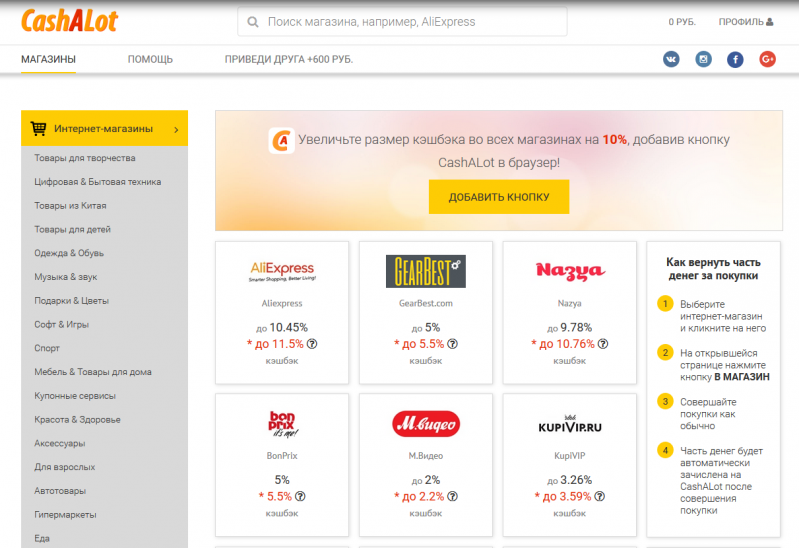Click the shopping cart icon in sidebar header
This screenshot has height=548, width=799.
(38, 128)
